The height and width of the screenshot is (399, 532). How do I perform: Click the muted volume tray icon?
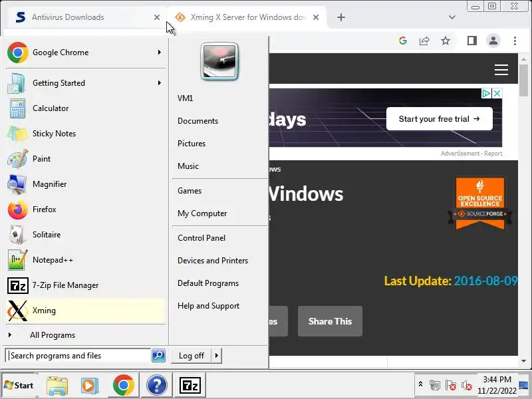coord(467,385)
